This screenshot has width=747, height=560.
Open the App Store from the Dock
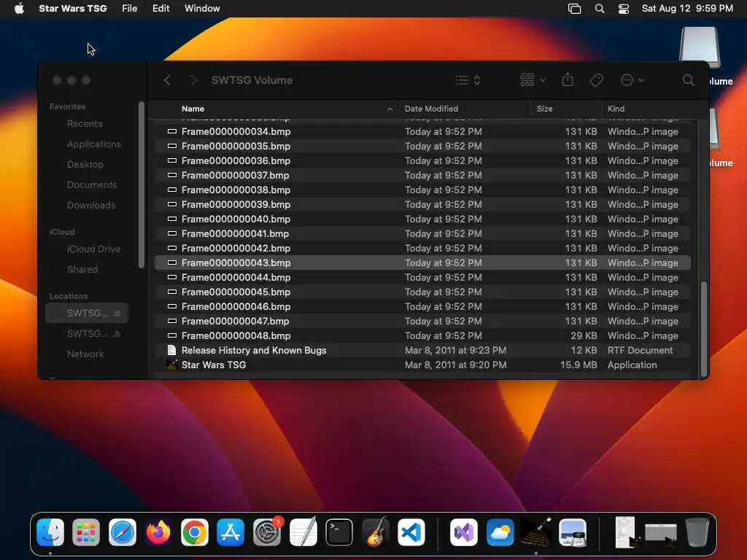click(231, 532)
